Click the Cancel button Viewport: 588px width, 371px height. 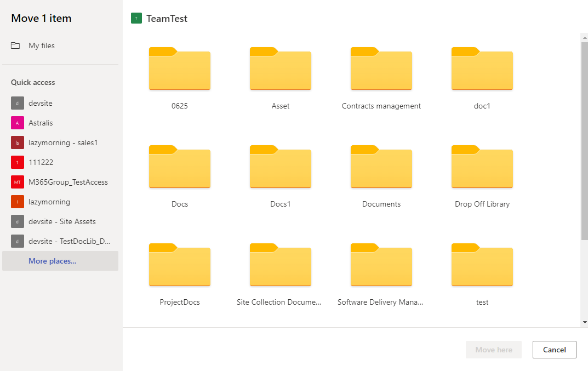pos(554,350)
